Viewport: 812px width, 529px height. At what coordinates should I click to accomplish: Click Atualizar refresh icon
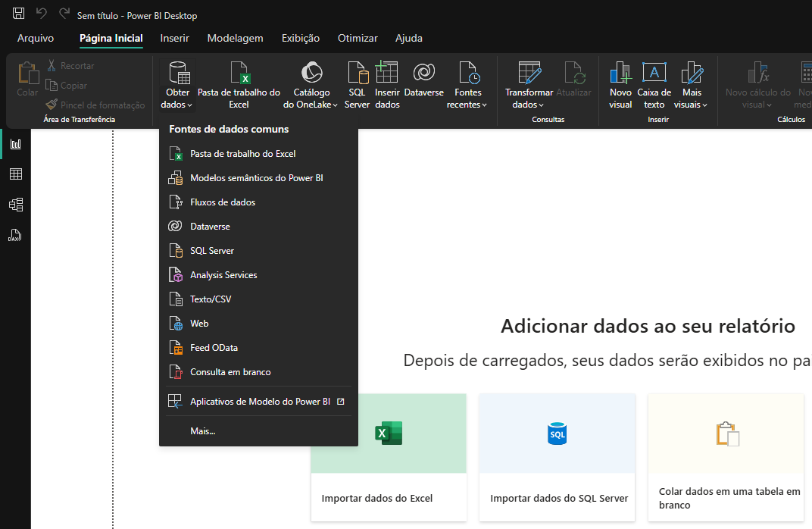[x=574, y=73]
